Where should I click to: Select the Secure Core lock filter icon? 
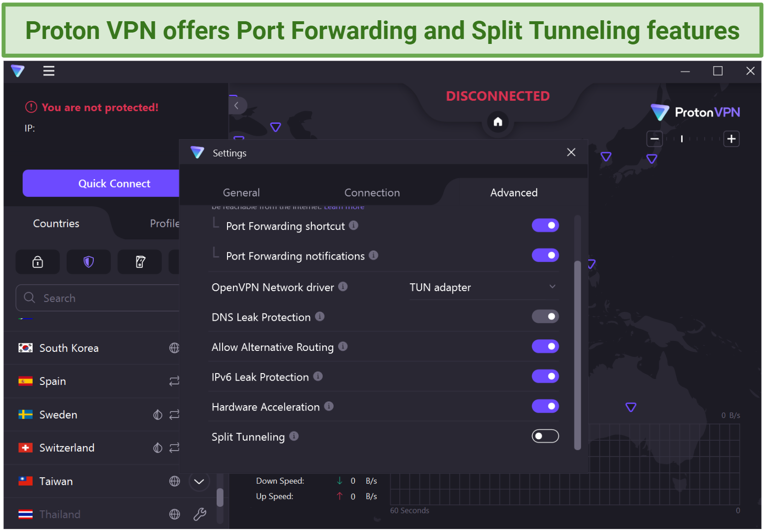tap(38, 262)
